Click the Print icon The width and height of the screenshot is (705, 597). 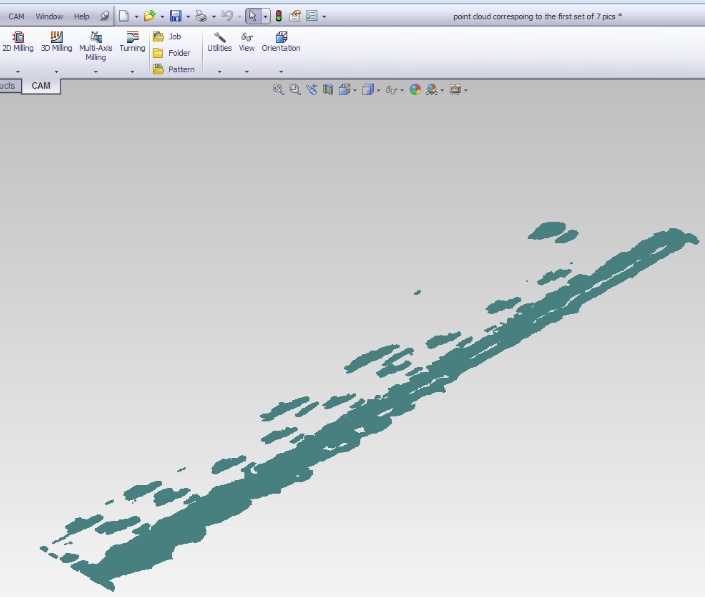(201, 16)
